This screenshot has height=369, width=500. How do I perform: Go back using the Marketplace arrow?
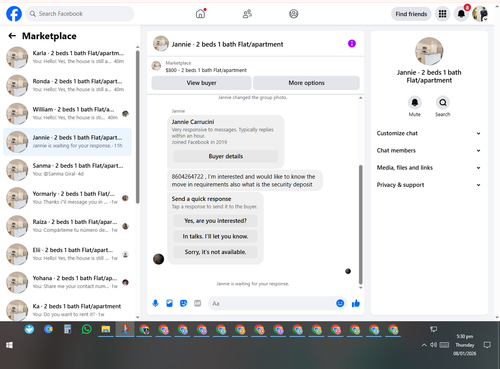tap(12, 36)
